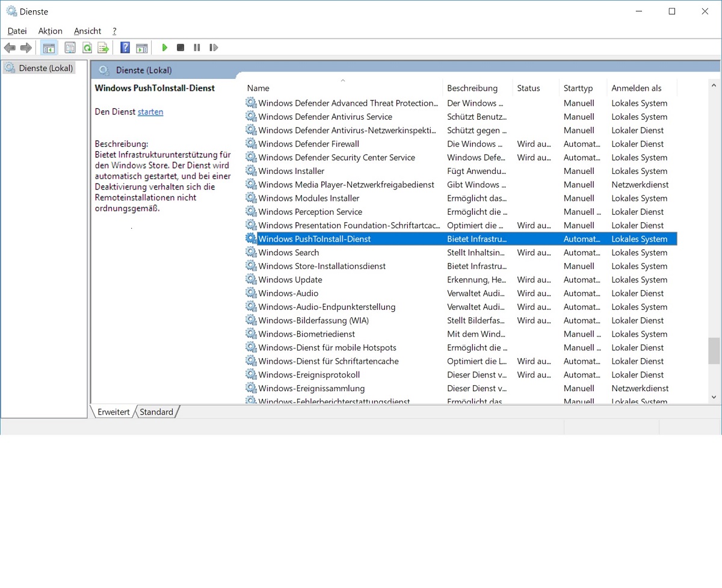
Task: Open the Aktion menu
Action: 51,31
